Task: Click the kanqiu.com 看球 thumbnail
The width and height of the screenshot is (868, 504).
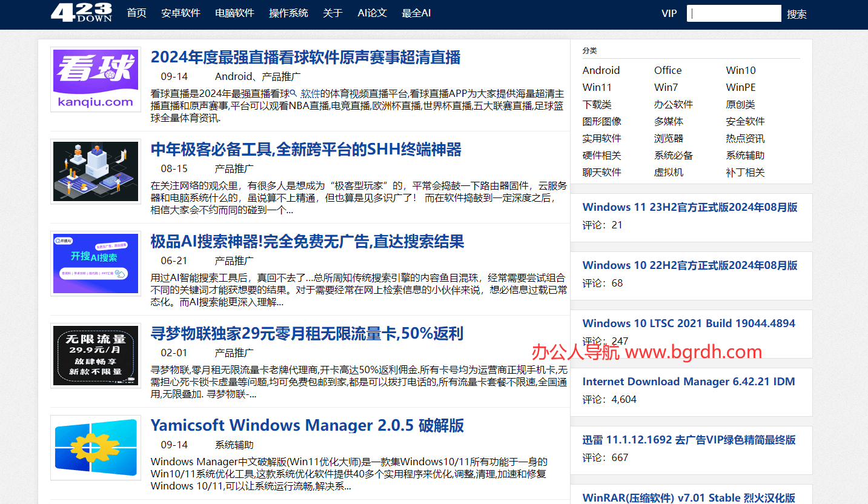Action: pos(94,79)
